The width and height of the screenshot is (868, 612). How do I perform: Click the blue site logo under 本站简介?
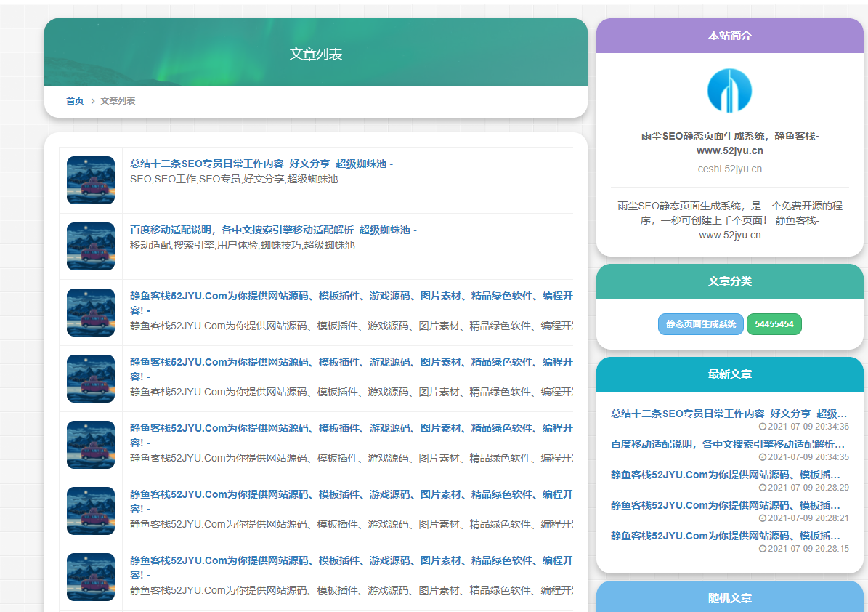pyautogui.click(x=729, y=91)
